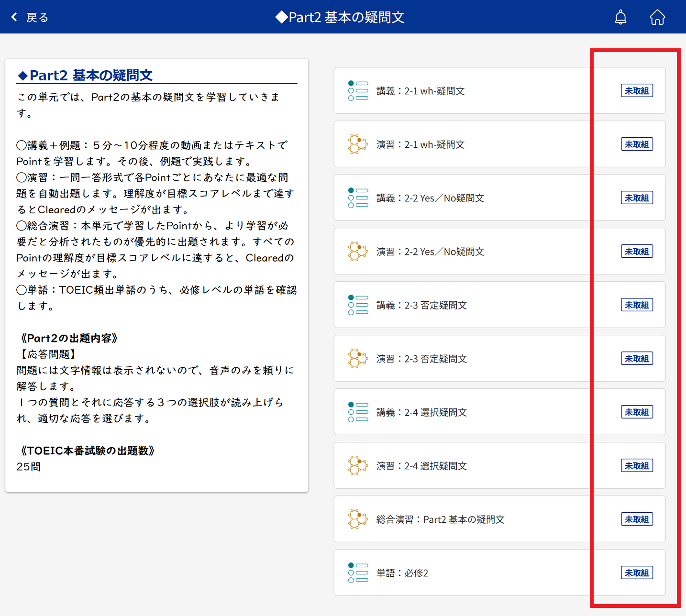The image size is (686, 616).
Task: Start 総合演習:Part2 基本の疑問文
Action: tap(440, 519)
